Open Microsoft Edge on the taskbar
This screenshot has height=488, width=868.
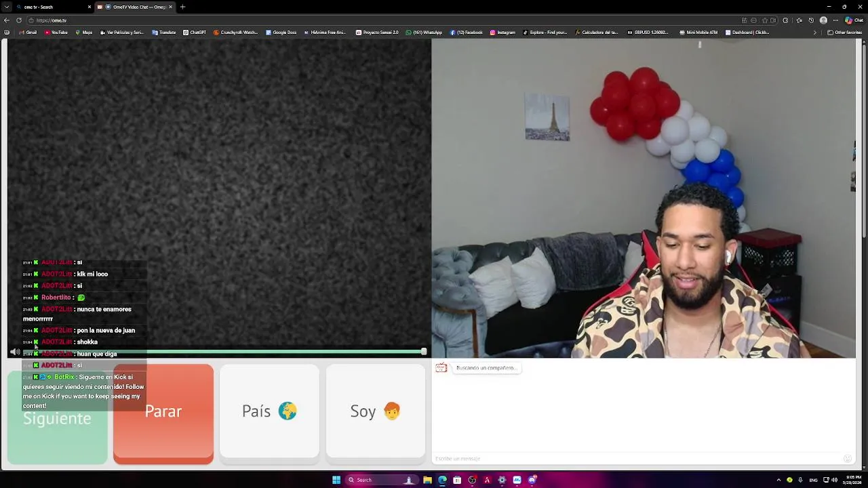point(442,480)
